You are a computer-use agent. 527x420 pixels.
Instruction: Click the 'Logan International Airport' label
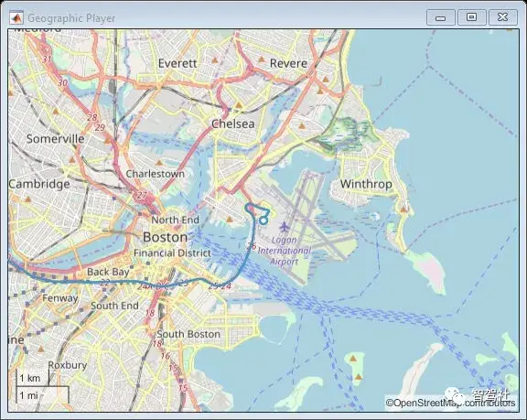285,251
